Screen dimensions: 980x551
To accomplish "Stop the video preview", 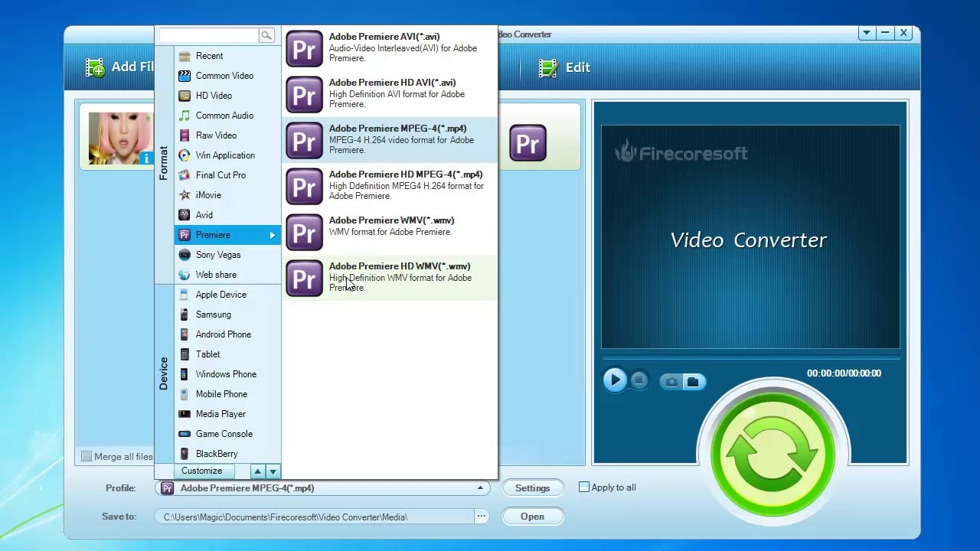I will coord(639,380).
